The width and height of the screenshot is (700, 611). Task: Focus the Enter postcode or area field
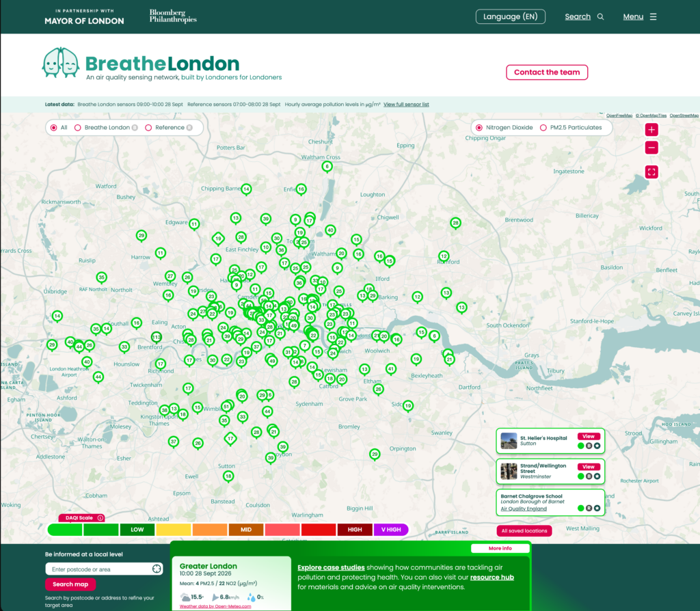coord(104,569)
